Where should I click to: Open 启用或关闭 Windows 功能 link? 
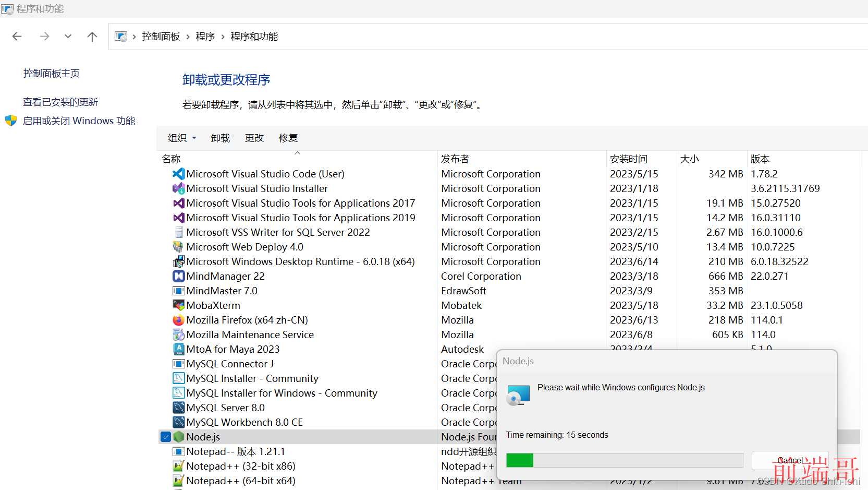tap(79, 121)
